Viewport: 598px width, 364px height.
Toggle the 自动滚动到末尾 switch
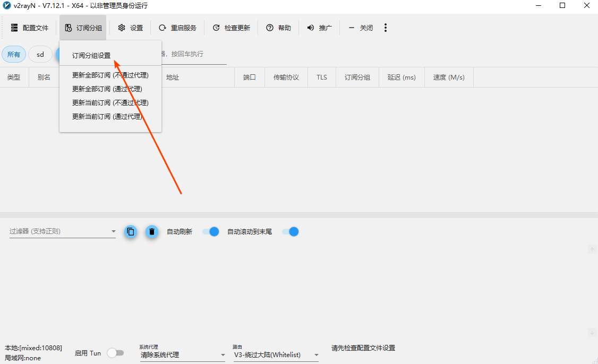click(x=290, y=232)
